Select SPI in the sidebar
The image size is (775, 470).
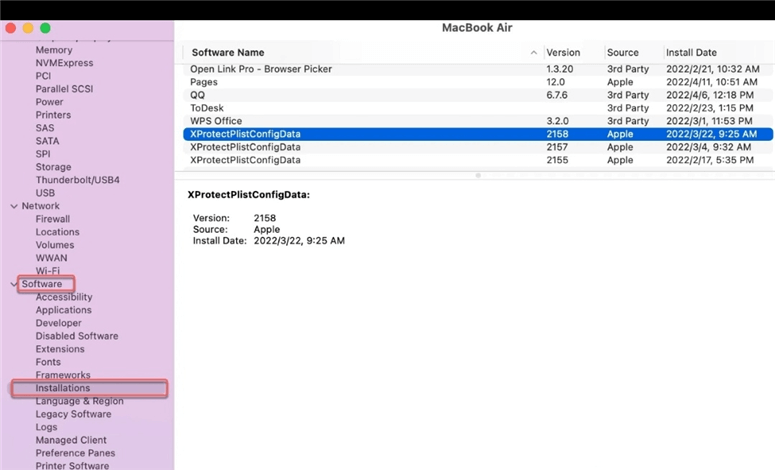tap(43, 154)
